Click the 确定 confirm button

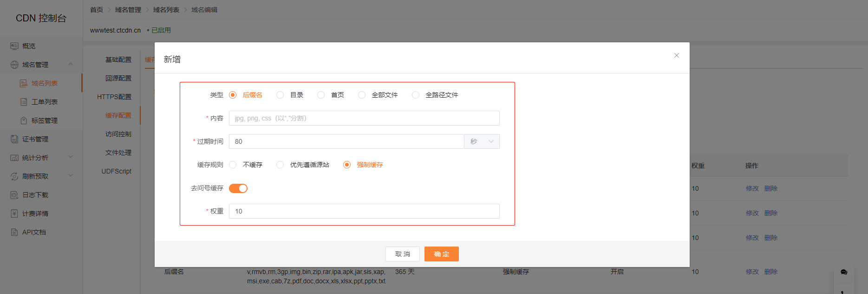(x=442, y=254)
